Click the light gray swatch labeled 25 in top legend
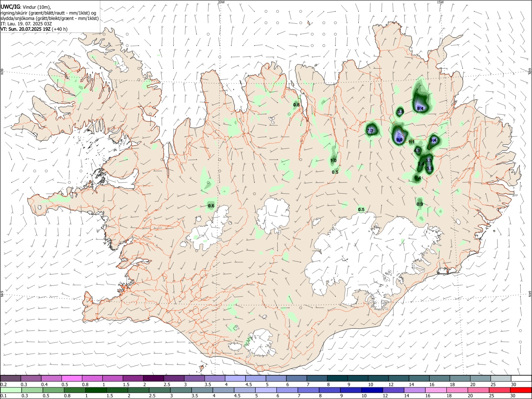The width and height of the screenshot is (532, 399). 500,378
